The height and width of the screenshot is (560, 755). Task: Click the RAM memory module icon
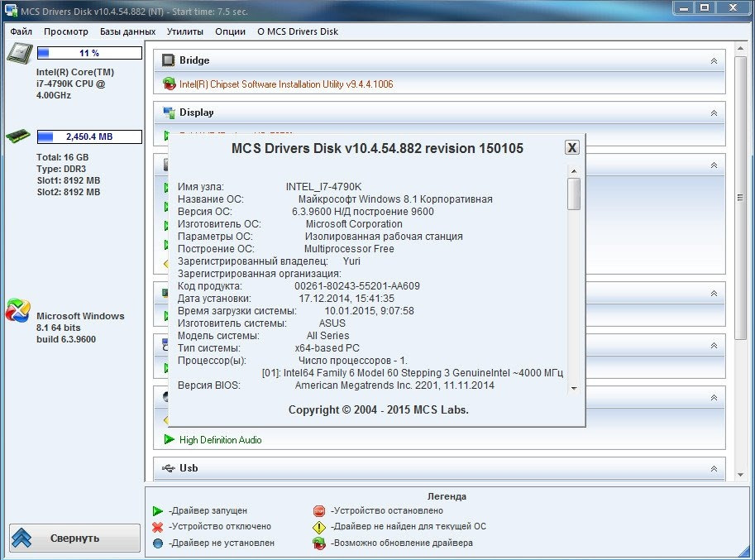coord(18,136)
